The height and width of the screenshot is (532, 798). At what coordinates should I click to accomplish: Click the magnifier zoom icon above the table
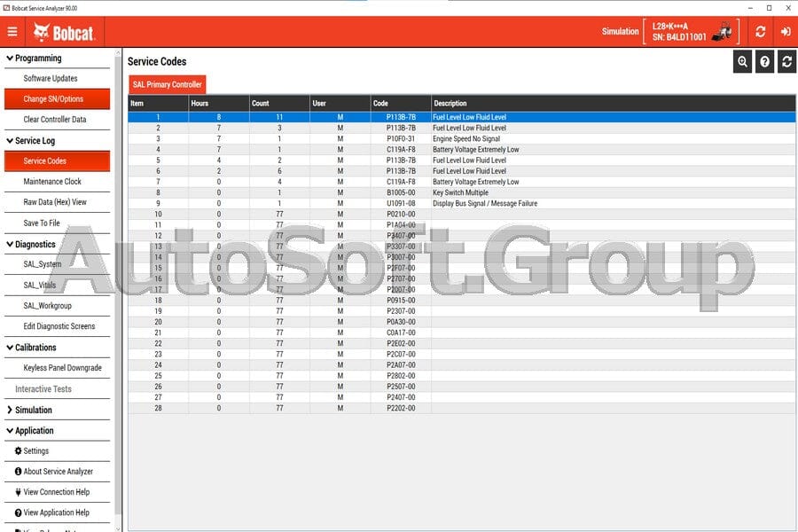742,61
